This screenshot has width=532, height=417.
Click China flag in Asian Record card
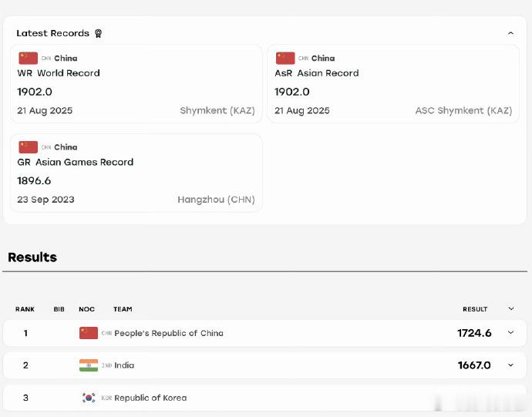tap(285, 59)
